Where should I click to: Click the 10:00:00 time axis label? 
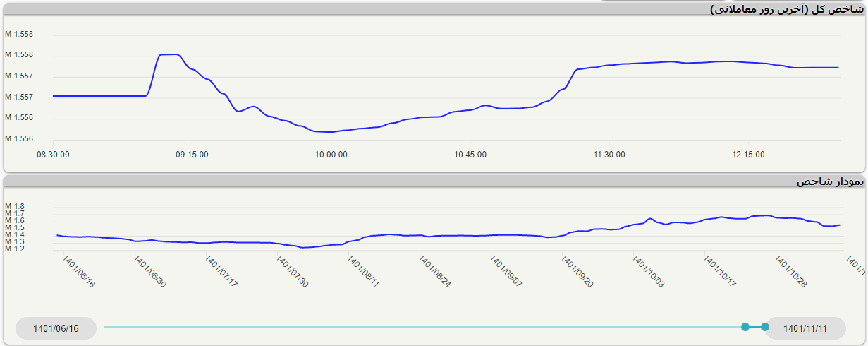click(331, 154)
